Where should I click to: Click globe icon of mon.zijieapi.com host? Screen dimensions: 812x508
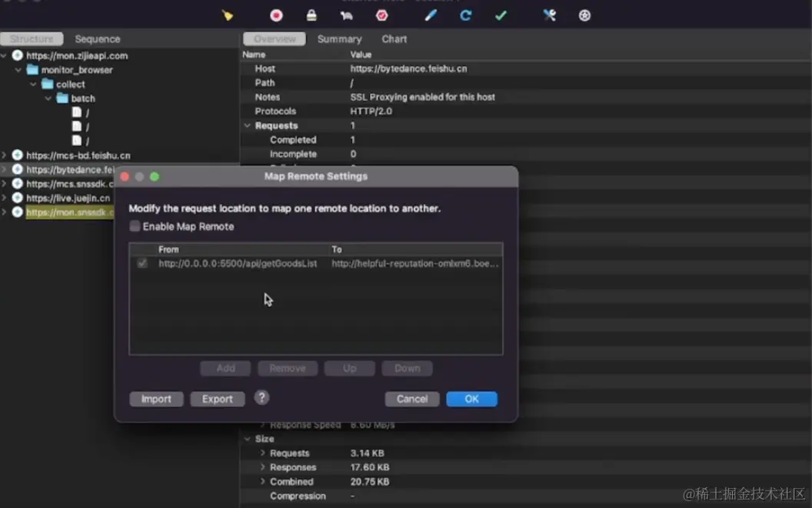pos(17,55)
